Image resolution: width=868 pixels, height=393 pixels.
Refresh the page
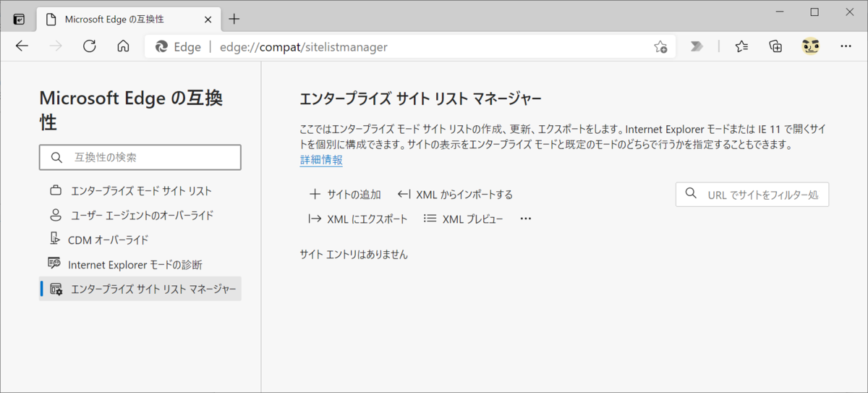(x=90, y=46)
